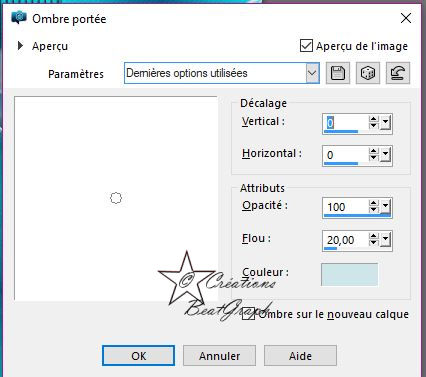The height and width of the screenshot is (377, 426).
Task: Close the Ombre portée dialog
Action: (406, 18)
